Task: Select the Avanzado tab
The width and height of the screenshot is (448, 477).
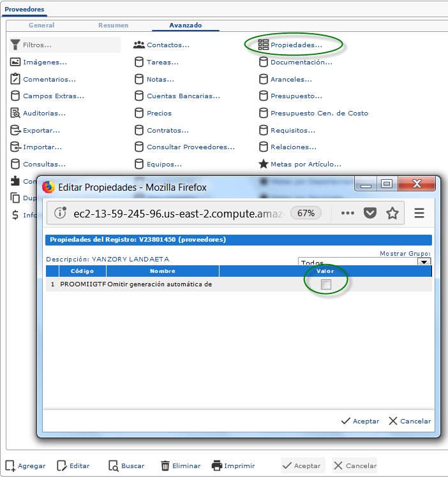Action: point(185,26)
